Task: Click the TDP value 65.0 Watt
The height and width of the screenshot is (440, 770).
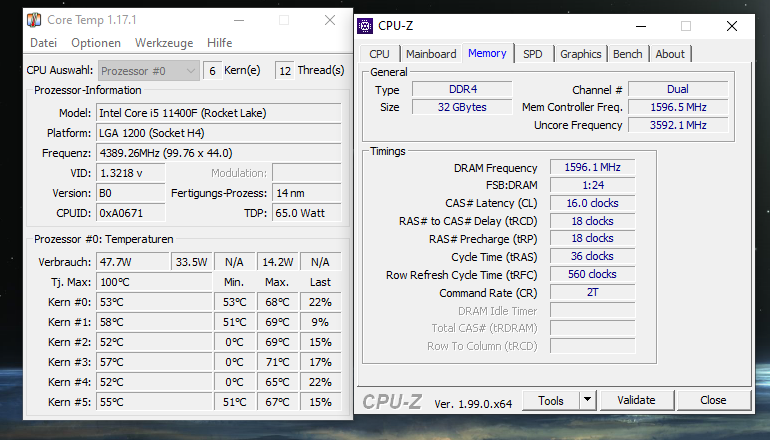Action: pos(307,213)
